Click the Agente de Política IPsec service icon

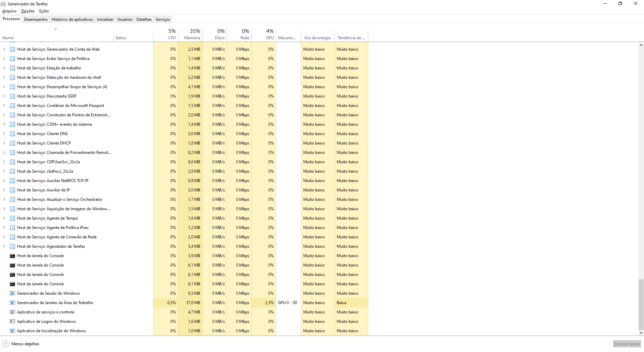pos(12,228)
